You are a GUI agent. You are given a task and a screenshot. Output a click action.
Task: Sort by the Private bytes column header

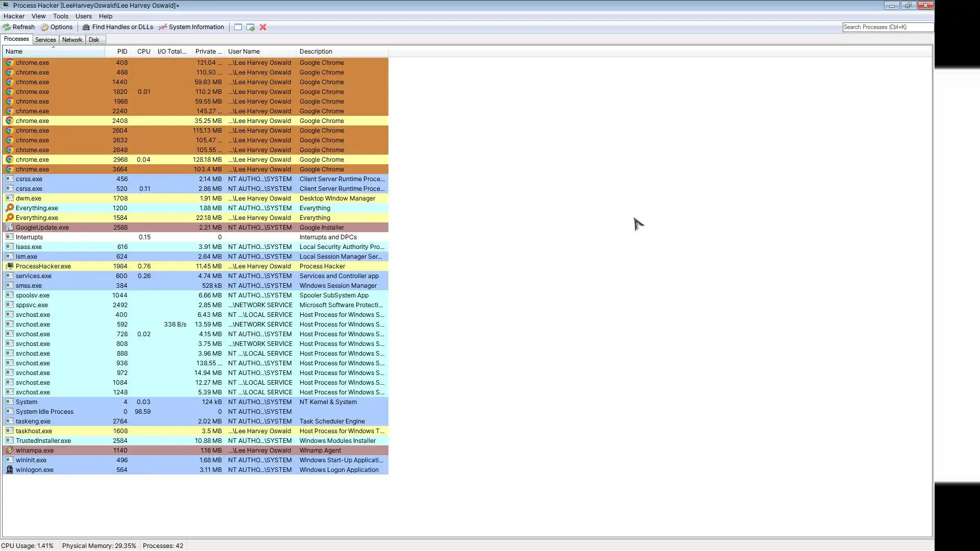tap(208, 52)
